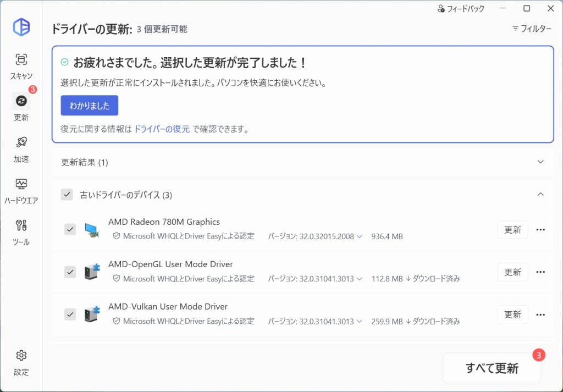This screenshot has width=563, height=392.
Task: Minimize the Driver Easy window
Action: 503,8
